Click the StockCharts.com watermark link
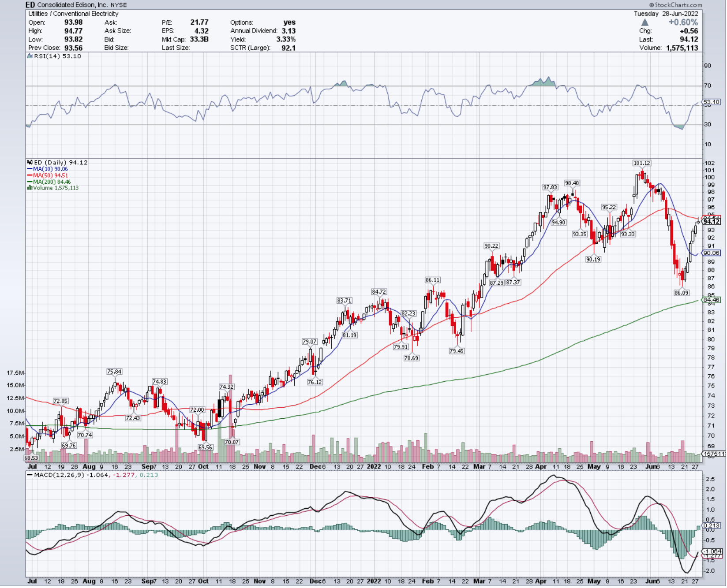Screen dimensions: 727x588 click(x=675, y=5)
